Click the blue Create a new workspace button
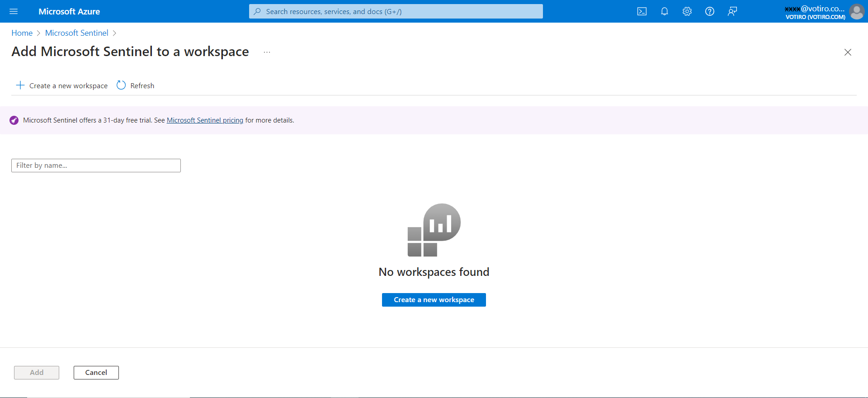Screen dimensions: 868x398 pos(434,300)
